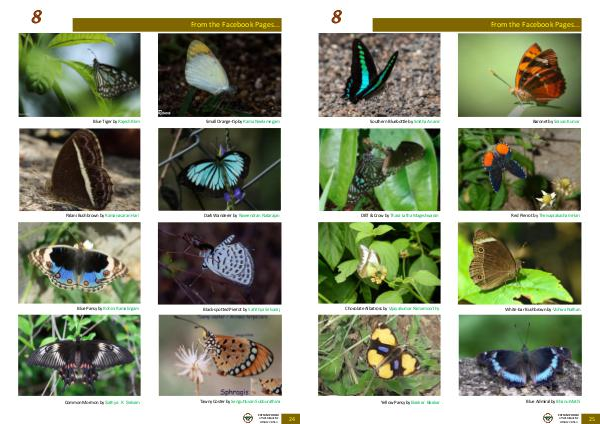600x424 pixels.
Task: Select the Dark Wanderer butterfly image
Action: (x=220, y=169)
